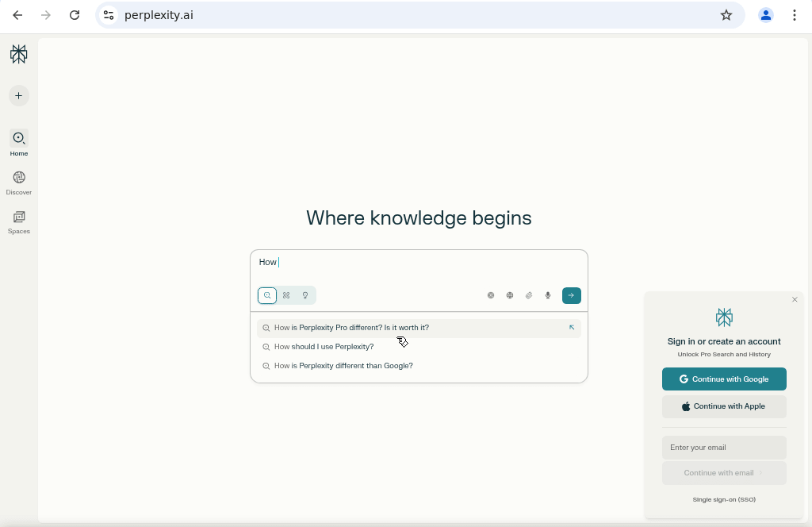Continue with Apple
This screenshot has height=527, width=812.
pyautogui.click(x=724, y=406)
